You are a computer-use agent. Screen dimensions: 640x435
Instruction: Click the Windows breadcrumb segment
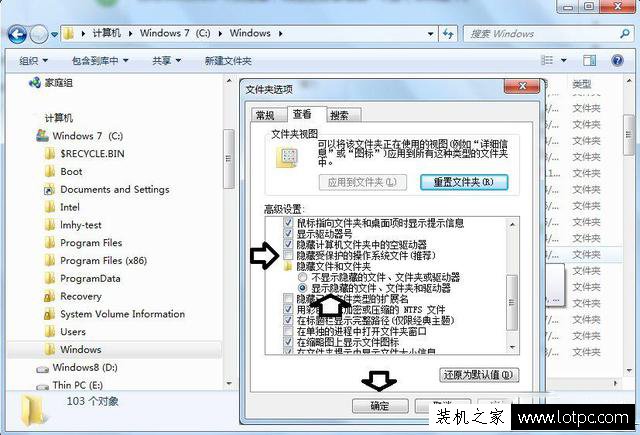[250, 33]
